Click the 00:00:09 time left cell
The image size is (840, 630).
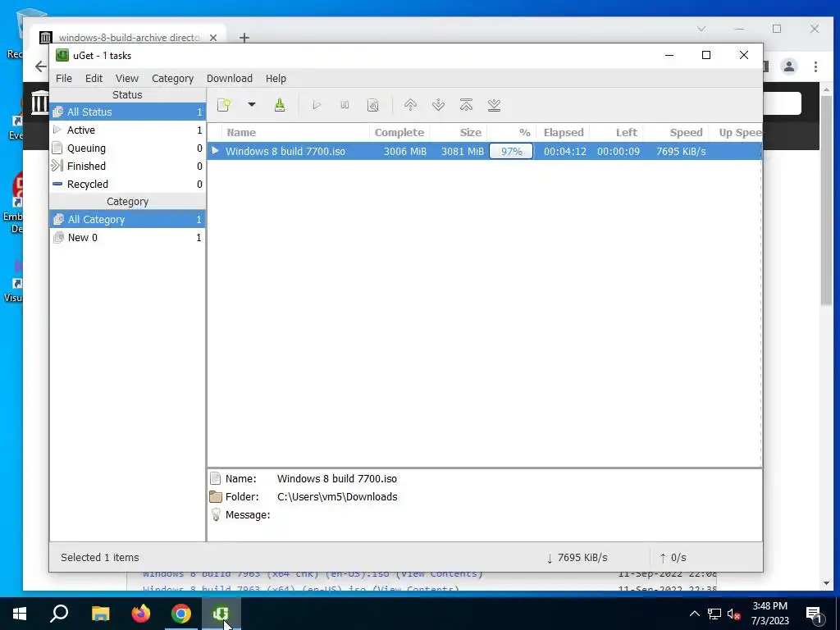pyautogui.click(x=619, y=151)
